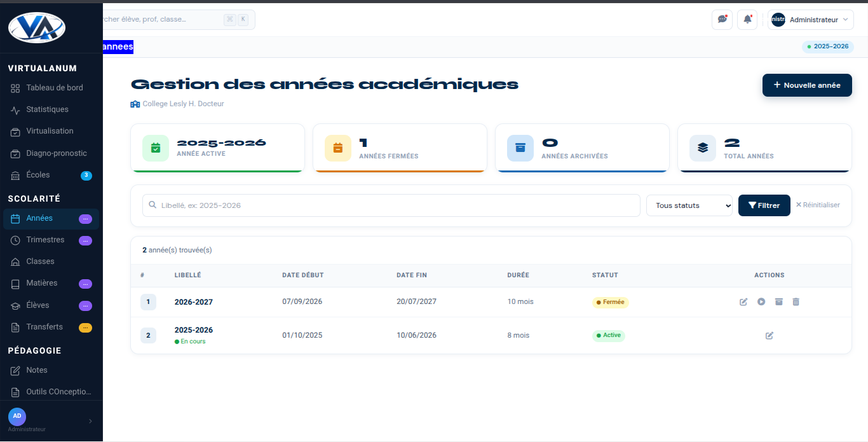Select Diagno-pronostic in sidebar

51,153
